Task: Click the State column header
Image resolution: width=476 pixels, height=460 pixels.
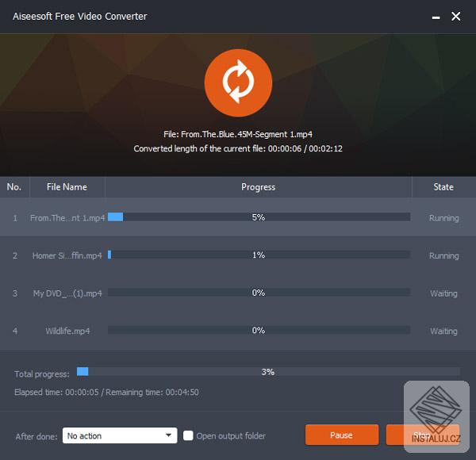Action: pos(443,187)
